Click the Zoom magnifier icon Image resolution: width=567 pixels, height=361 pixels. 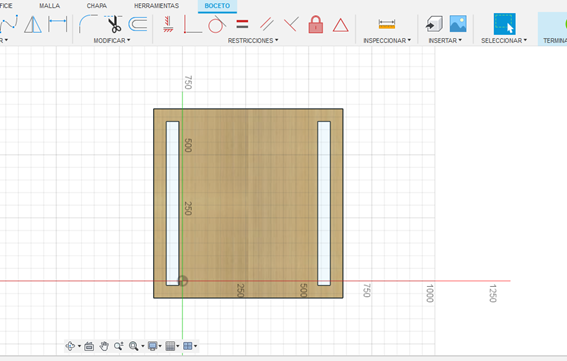(119, 346)
